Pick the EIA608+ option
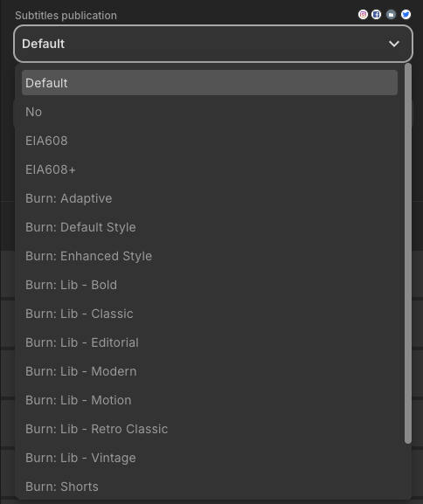The image size is (423, 504). click(210, 169)
